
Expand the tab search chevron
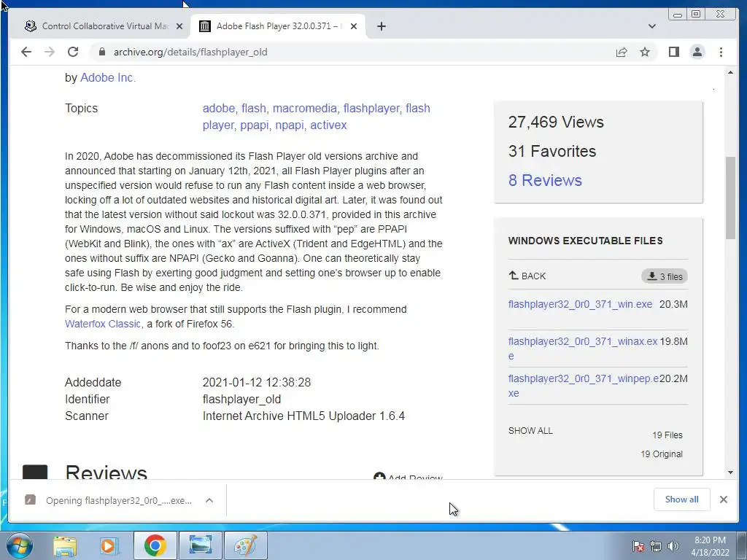pyautogui.click(x=652, y=26)
